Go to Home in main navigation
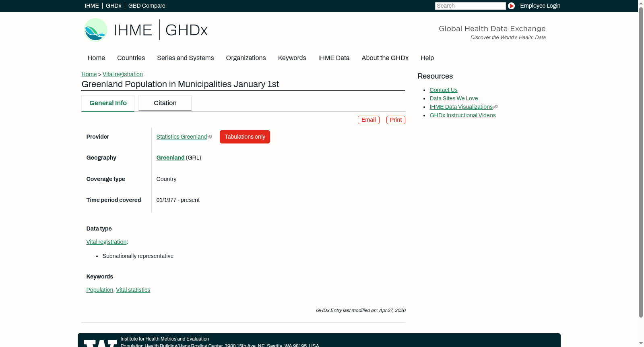 point(96,58)
